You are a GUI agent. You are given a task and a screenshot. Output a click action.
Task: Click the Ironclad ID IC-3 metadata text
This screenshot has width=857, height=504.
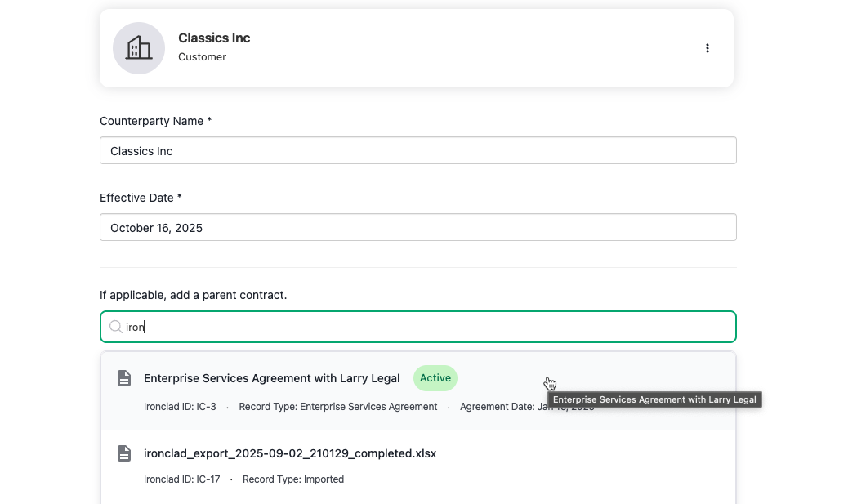(180, 406)
